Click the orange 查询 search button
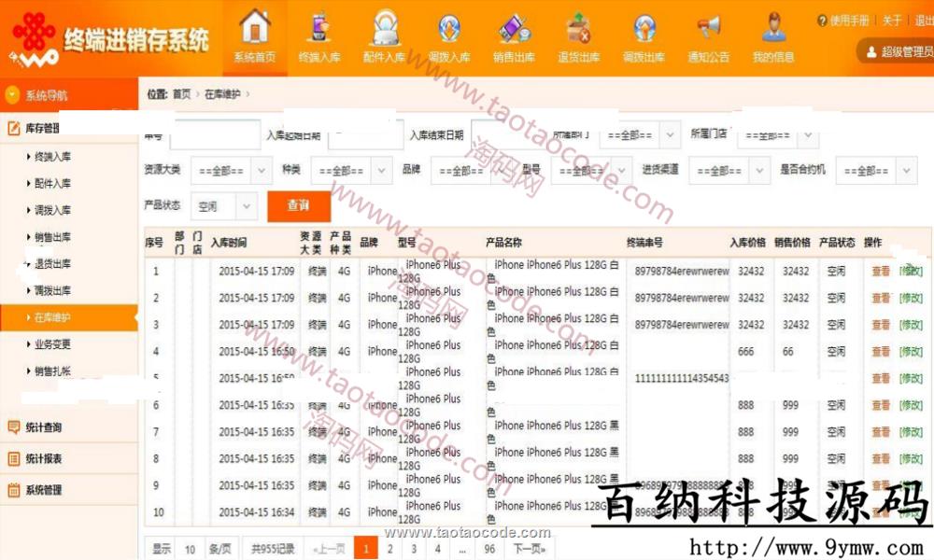 298,205
